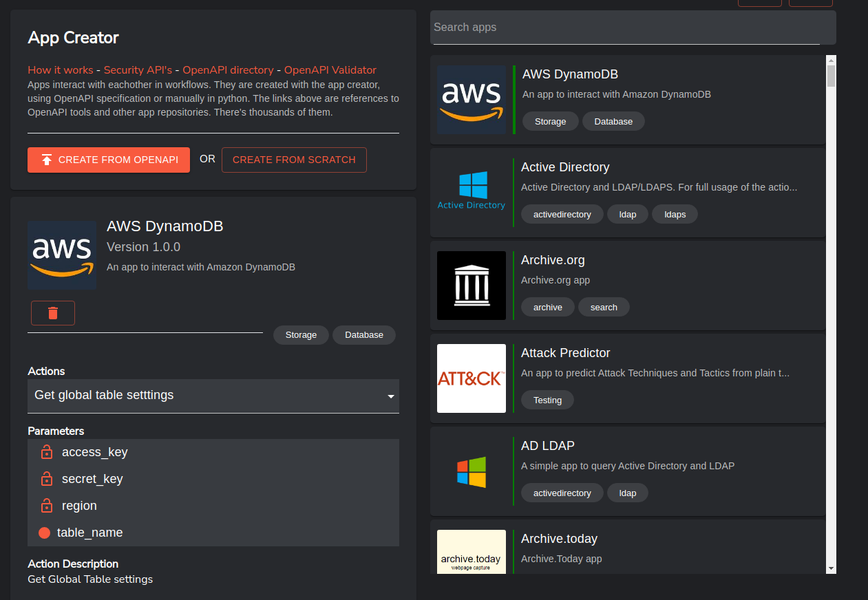Viewport: 868px width, 600px height.
Task: Click the AD LDAP Windows logo
Action: [472, 472]
